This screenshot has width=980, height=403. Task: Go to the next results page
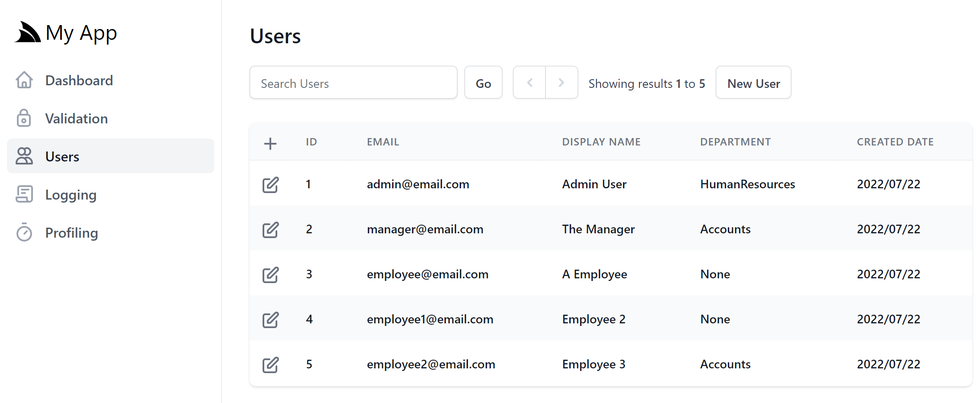561,82
